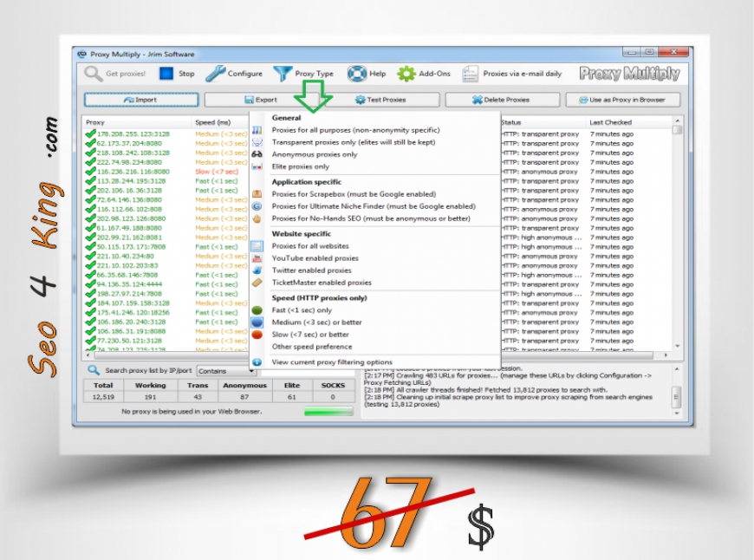The width and height of the screenshot is (754, 560).
Task: Select proxy row 94.136.35.124:4444
Action: tap(130, 283)
